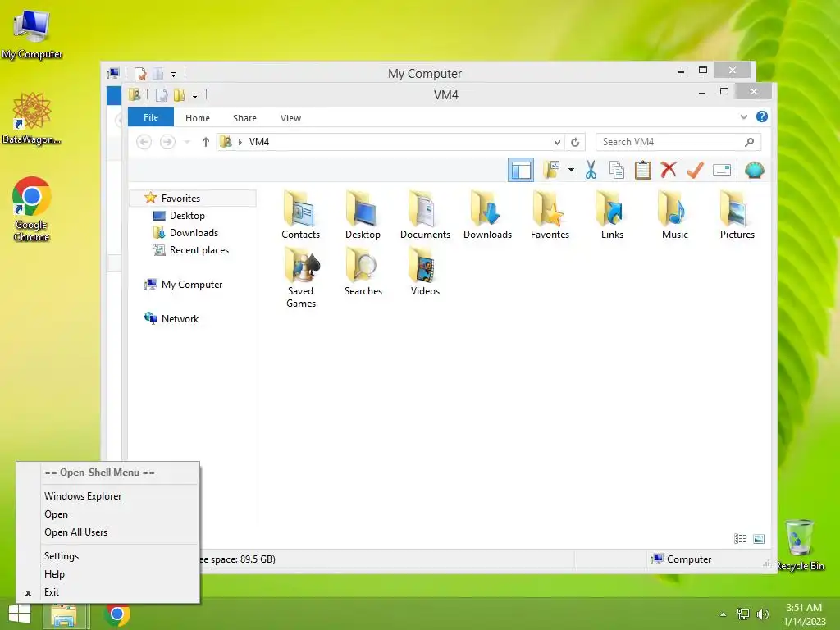The height and width of the screenshot is (630, 840).
Task: Expand the ribbon with the chevron
Action: (743, 116)
